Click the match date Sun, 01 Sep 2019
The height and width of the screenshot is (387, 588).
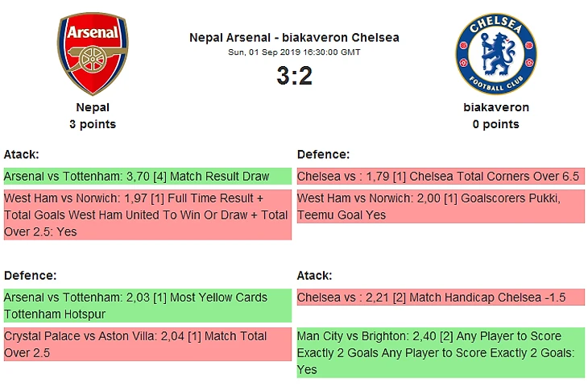point(294,52)
